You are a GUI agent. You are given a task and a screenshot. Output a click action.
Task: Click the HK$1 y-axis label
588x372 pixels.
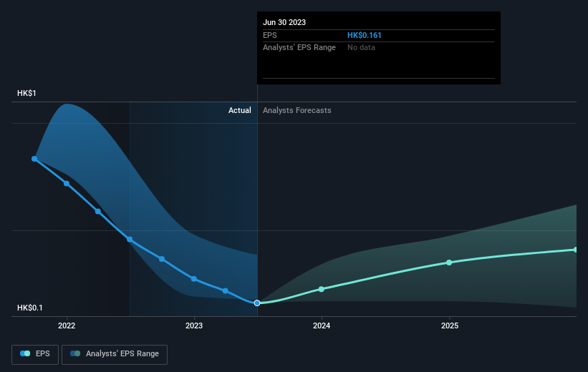26,93
